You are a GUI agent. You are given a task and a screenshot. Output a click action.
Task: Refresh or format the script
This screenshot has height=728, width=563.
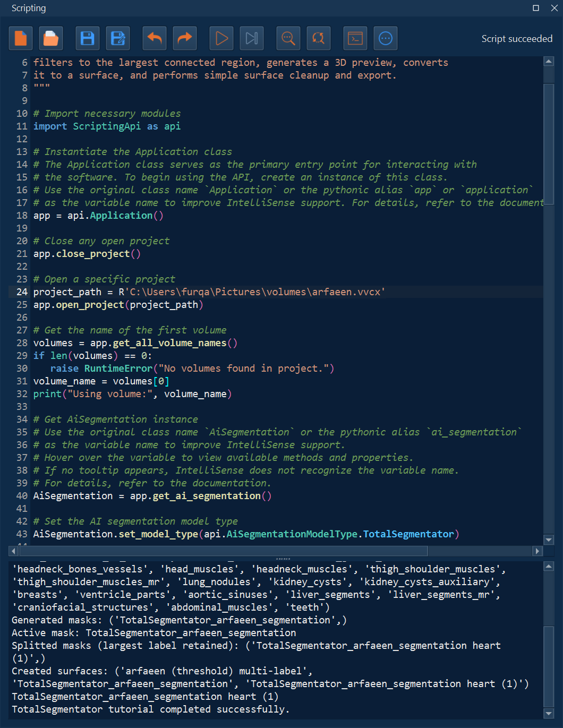(x=319, y=38)
